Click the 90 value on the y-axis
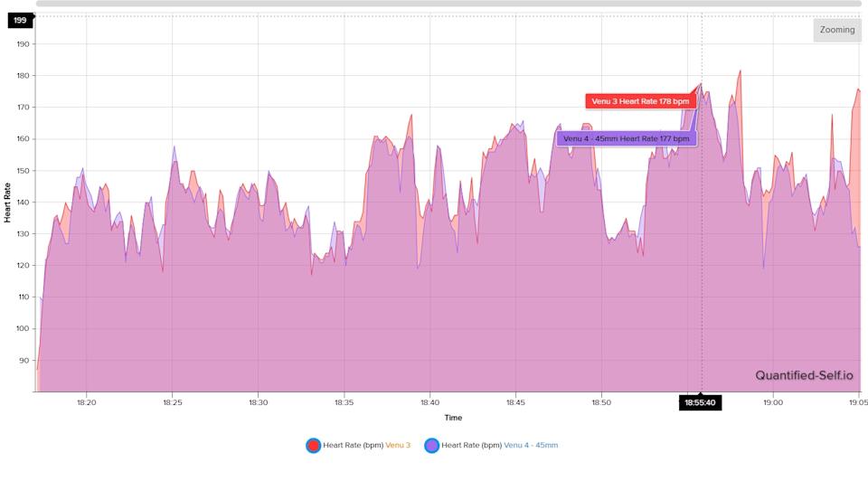868x481 pixels. [x=25, y=360]
